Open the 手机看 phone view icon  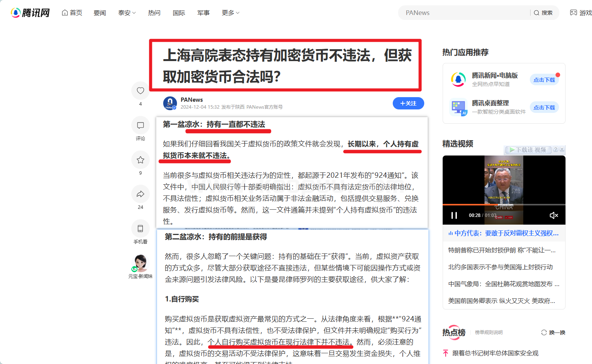tap(141, 228)
